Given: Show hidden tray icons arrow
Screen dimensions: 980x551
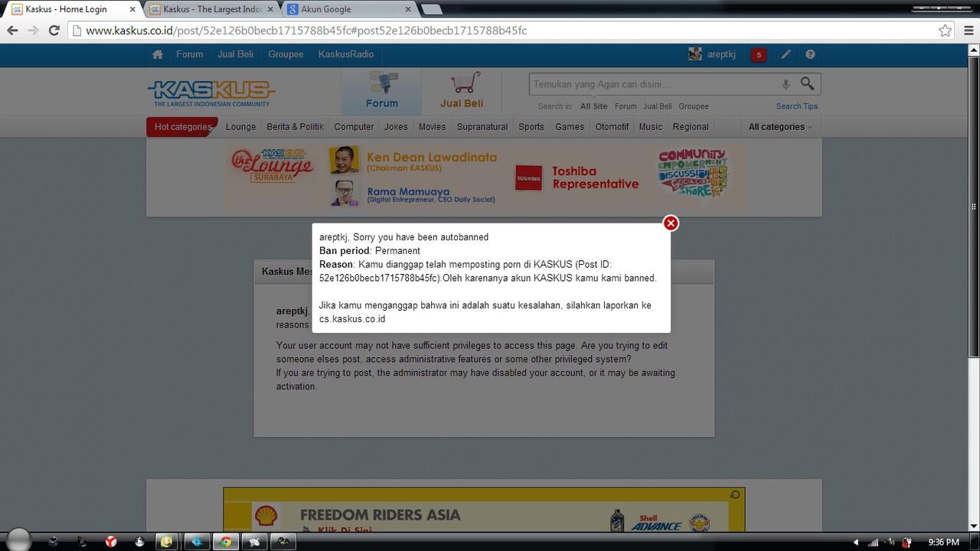Looking at the screenshot, I should pos(855,542).
